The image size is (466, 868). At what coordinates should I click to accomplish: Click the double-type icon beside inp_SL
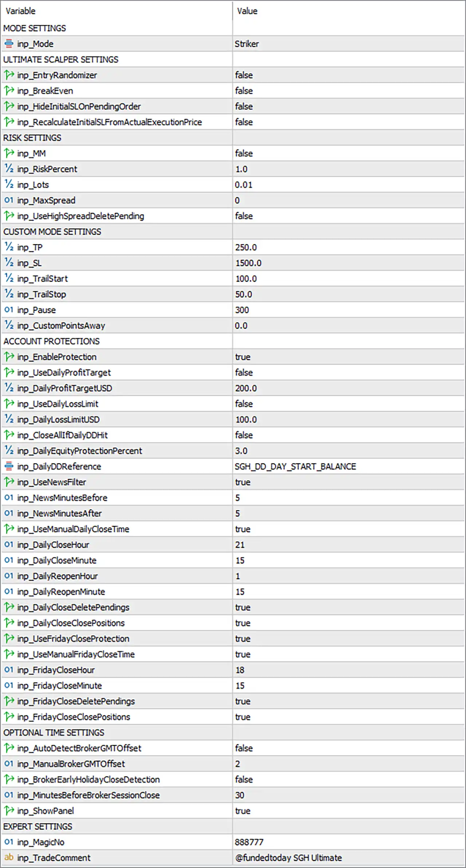click(x=9, y=263)
